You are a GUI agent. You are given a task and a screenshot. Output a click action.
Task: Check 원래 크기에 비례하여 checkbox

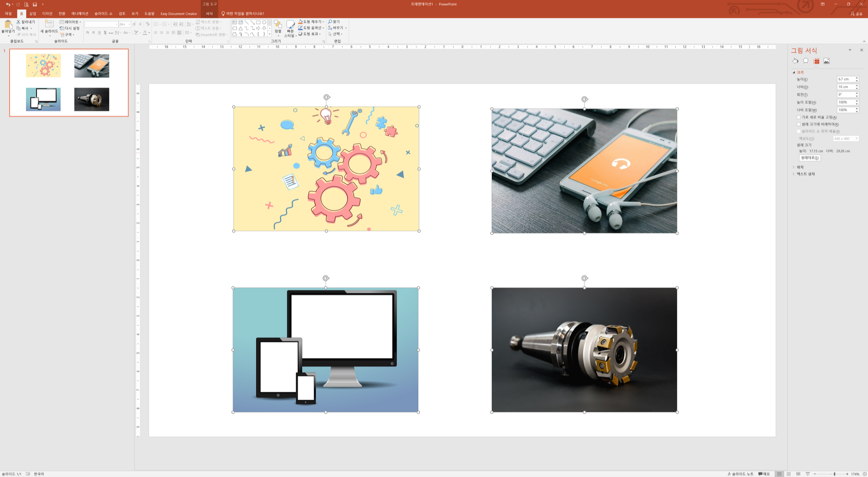pyautogui.click(x=799, y=124)
